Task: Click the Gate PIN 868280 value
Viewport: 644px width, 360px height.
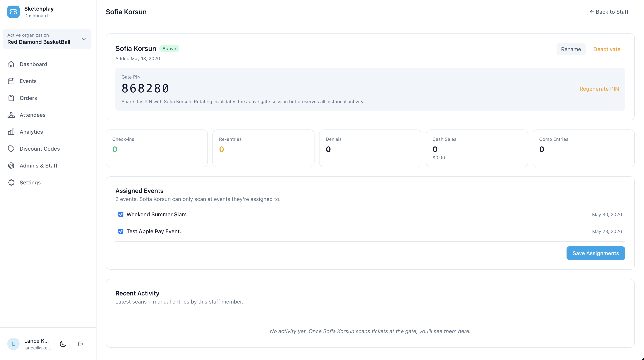Action: point(145,88)
